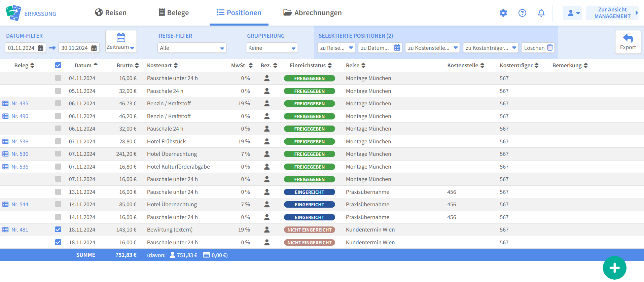This screenshot has width=644, height=282.
Task: Select checkbox for Hotel Frühstück row
Action: coord(58,141)
